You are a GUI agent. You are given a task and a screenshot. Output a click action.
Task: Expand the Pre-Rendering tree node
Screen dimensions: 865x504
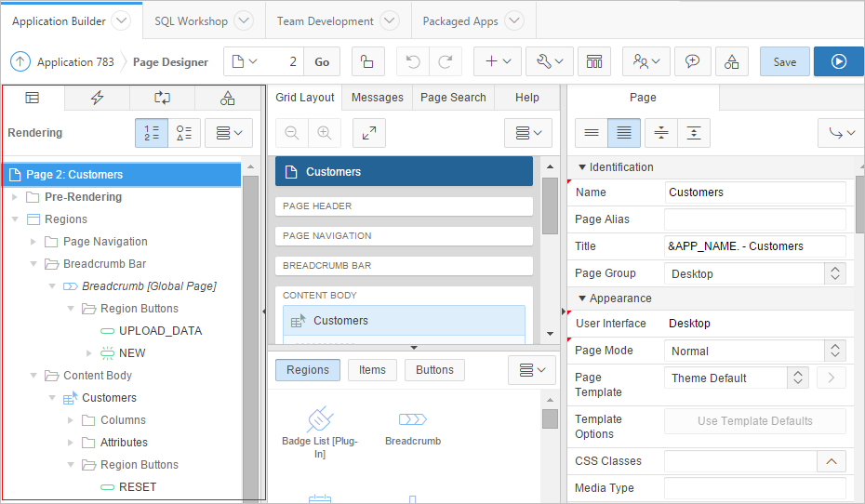(15, 197)
